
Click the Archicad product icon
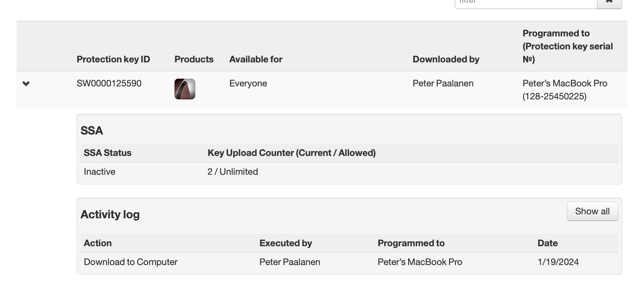[185, 89]
